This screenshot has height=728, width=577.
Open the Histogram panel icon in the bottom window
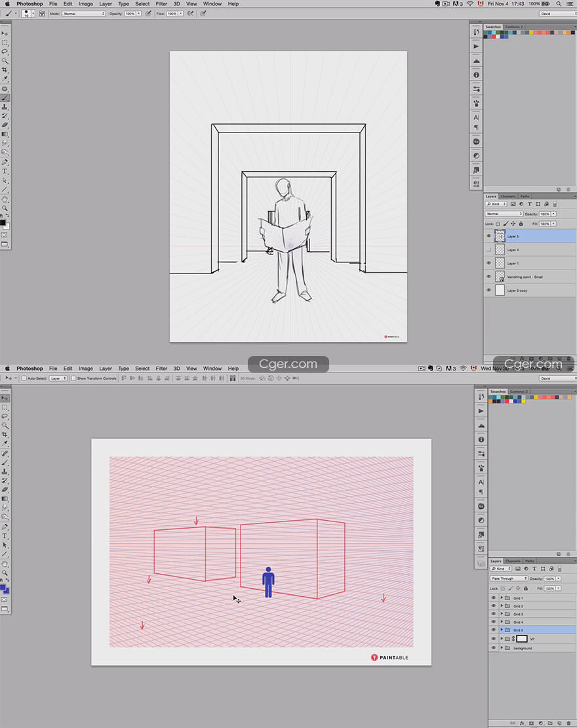coord(481,425)
